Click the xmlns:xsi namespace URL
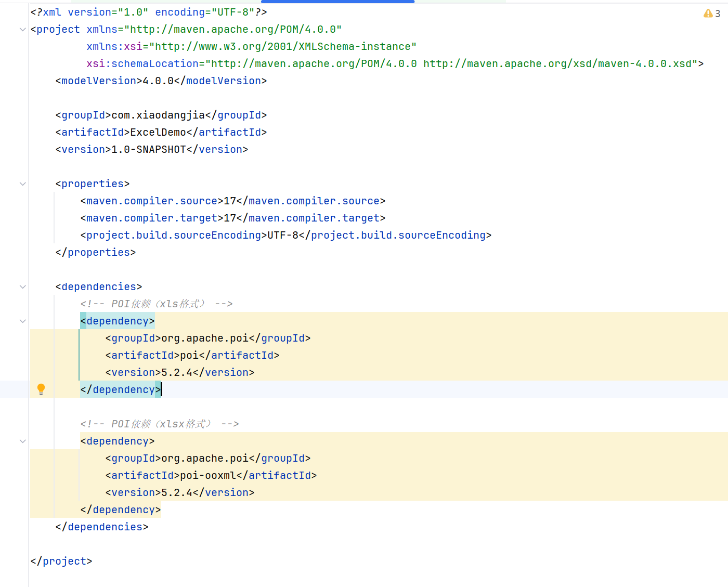728x587 pixels. tap(283, 46)
